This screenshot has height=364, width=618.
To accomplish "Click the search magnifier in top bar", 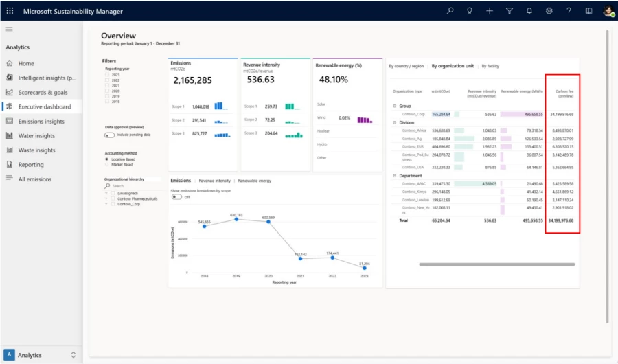I will 450,11.
